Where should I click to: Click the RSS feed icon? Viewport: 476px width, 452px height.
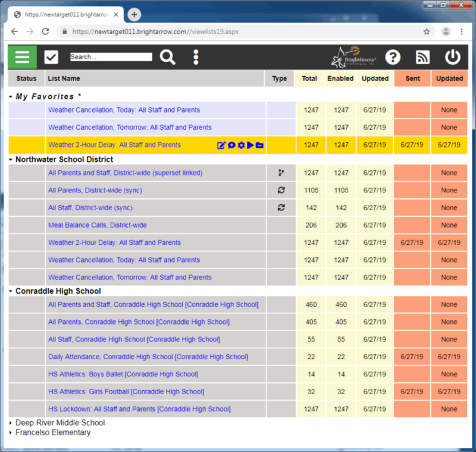[x=422, y=57]
